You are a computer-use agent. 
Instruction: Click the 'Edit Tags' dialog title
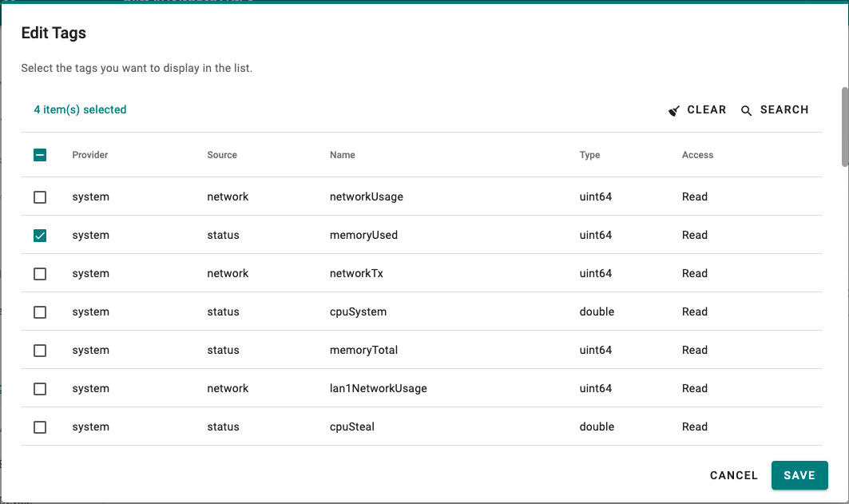click(54, 33)
